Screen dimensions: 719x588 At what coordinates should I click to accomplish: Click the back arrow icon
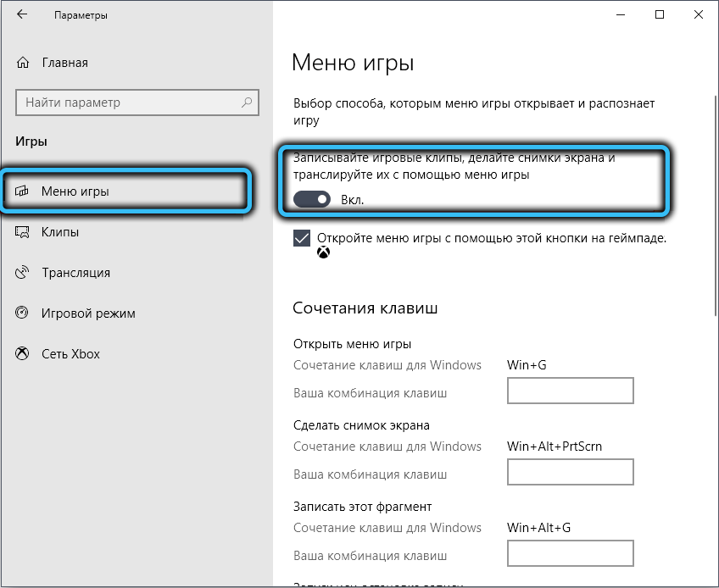(x=22, y=15)
